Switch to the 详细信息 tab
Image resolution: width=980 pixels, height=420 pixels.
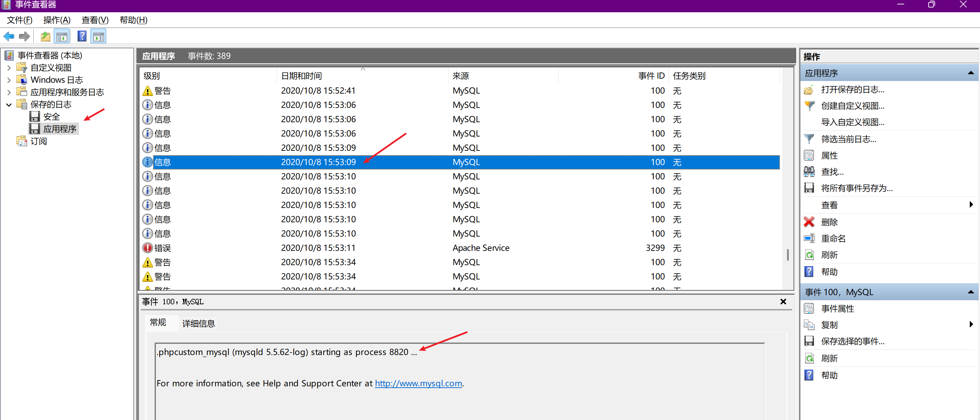click(x=198, y=323)
